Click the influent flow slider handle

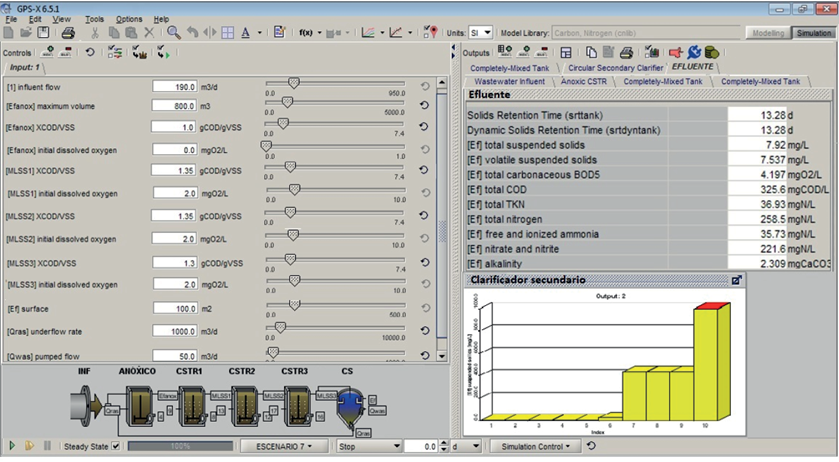point(294,83)
